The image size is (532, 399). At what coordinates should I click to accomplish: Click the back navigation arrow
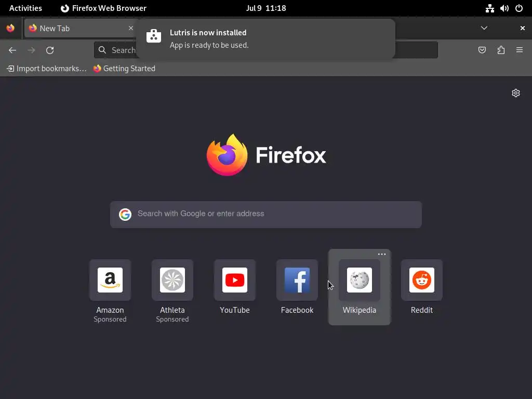click(x=12, y=50)
